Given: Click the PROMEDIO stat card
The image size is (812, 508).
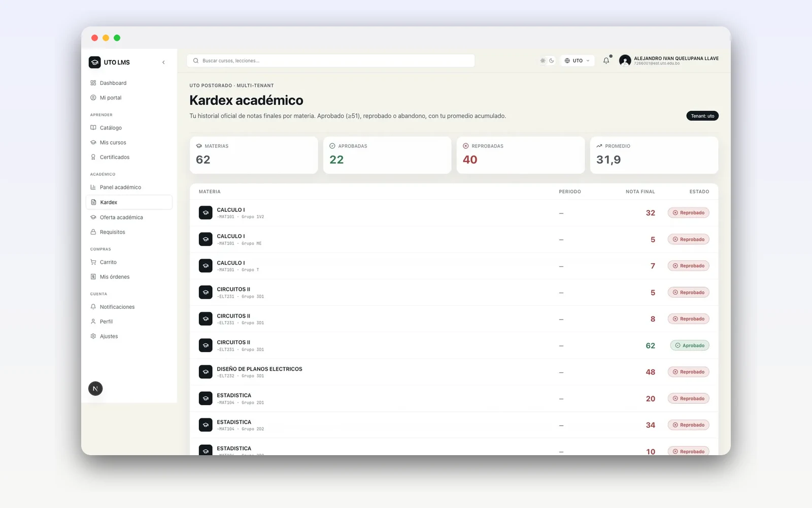Looking at the screenshot, I should (x=654, y=155).
